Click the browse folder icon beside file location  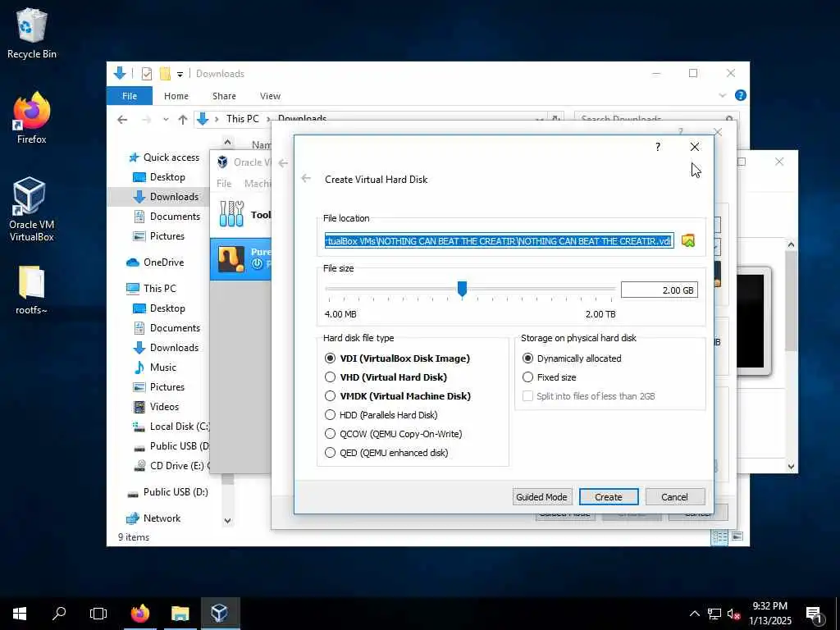click(688, 240)
